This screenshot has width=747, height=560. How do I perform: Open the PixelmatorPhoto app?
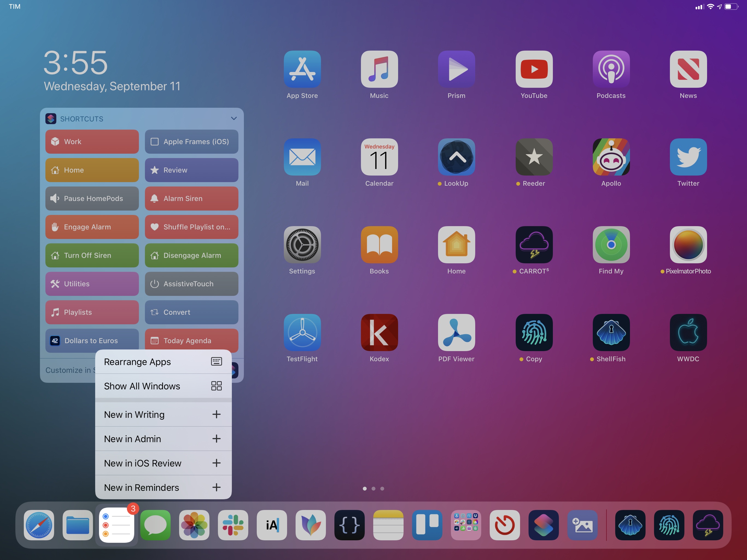click(x=688, y=245)
